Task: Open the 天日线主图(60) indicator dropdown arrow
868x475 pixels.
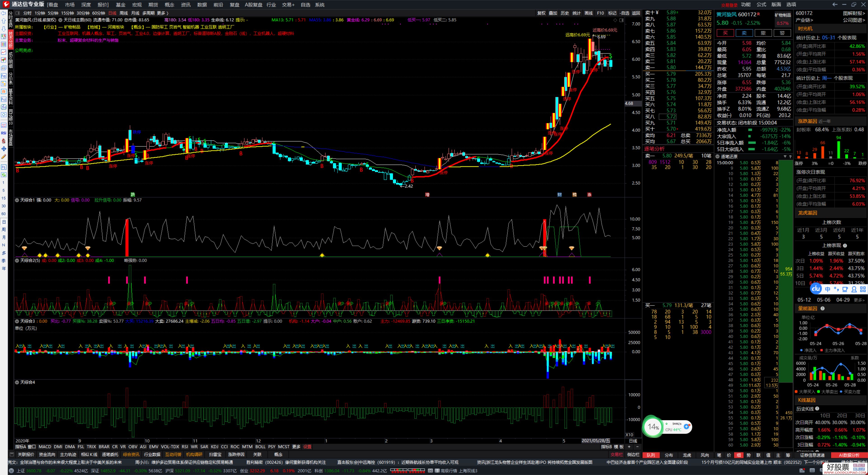Action: coord(60,20)
